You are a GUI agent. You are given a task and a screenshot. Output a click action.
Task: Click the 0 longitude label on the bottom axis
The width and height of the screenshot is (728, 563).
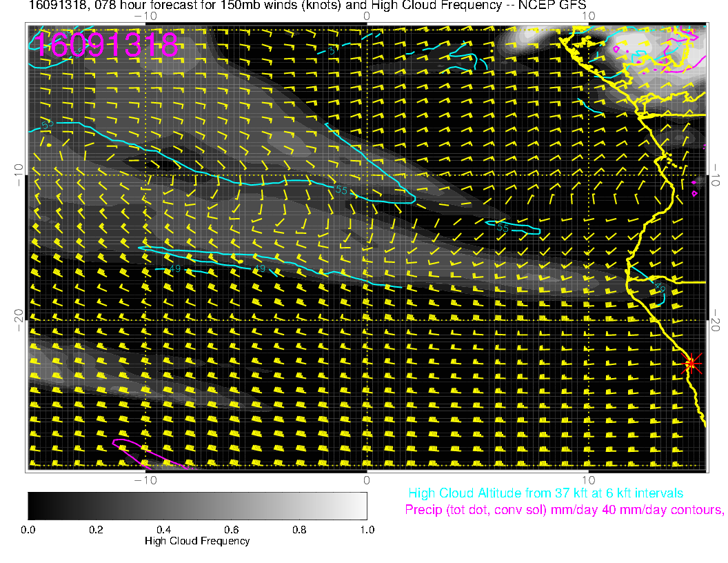[x=367, y=480]
